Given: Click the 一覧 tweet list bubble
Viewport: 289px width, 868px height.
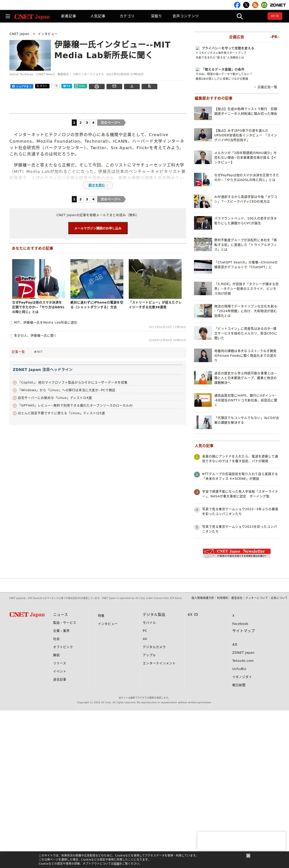Looking at the screenshot, I should pos(55,86).
